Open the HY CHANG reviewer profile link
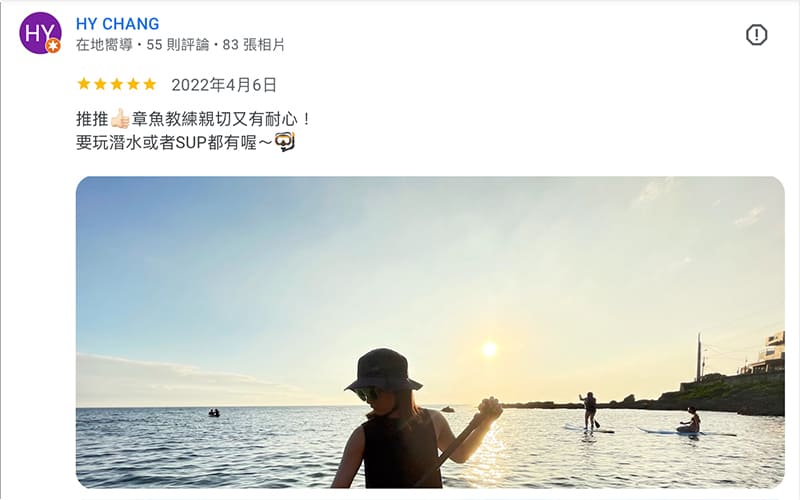Image resolution: width=800 pixels, height=500 pixels. coord(117,24)
